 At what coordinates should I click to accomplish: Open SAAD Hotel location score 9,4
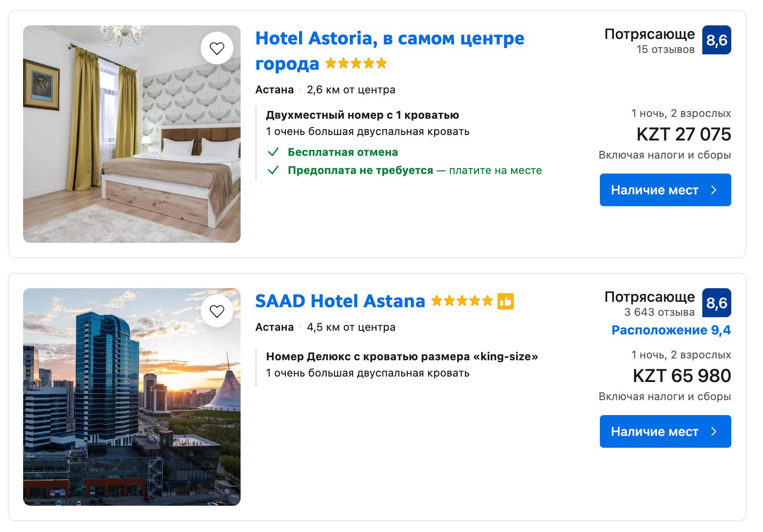671,330
